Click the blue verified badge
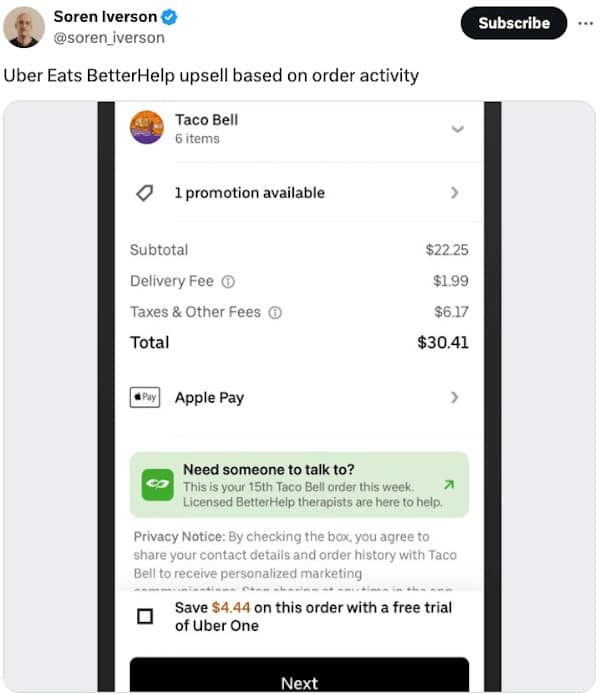600x694 pixels. coord(172,17)
